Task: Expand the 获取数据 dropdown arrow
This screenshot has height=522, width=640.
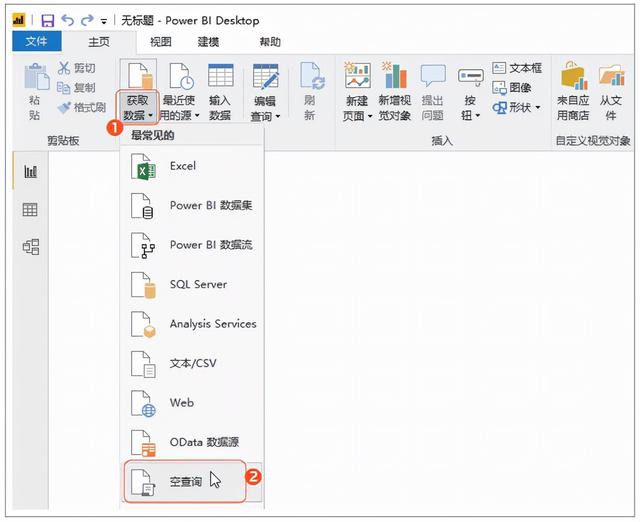Action: [151, 116]
